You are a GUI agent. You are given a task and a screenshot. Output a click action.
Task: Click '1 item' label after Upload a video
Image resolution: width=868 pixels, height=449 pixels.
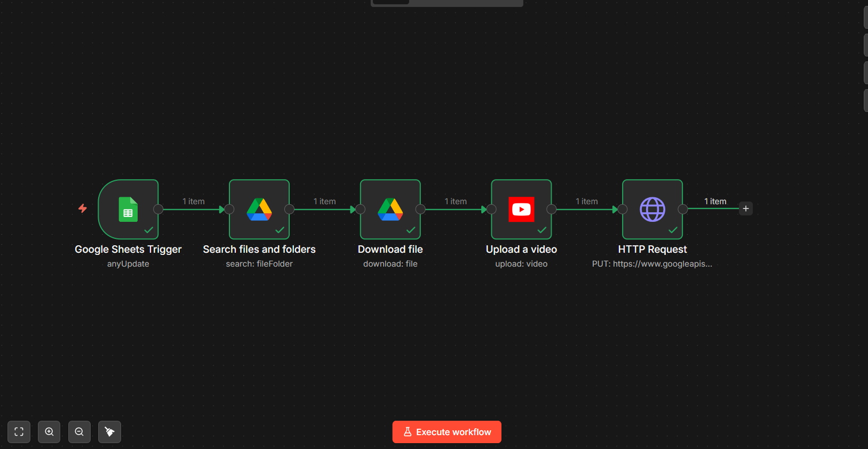587,202
